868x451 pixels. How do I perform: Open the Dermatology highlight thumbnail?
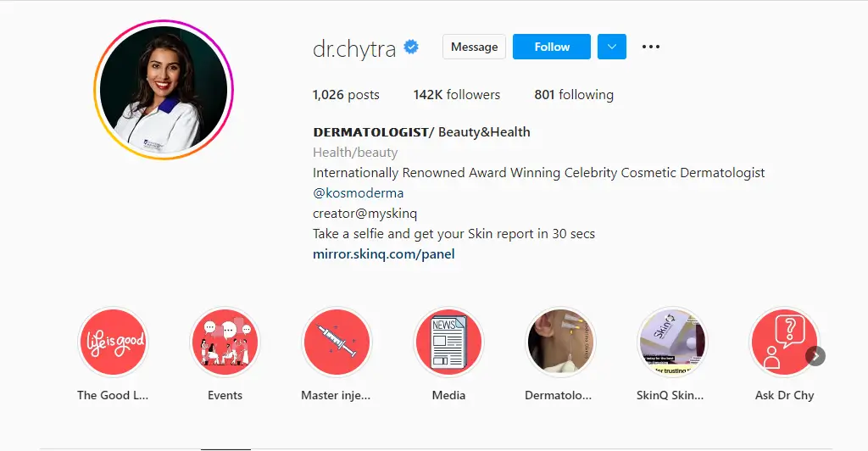click(x=561, y=342)
